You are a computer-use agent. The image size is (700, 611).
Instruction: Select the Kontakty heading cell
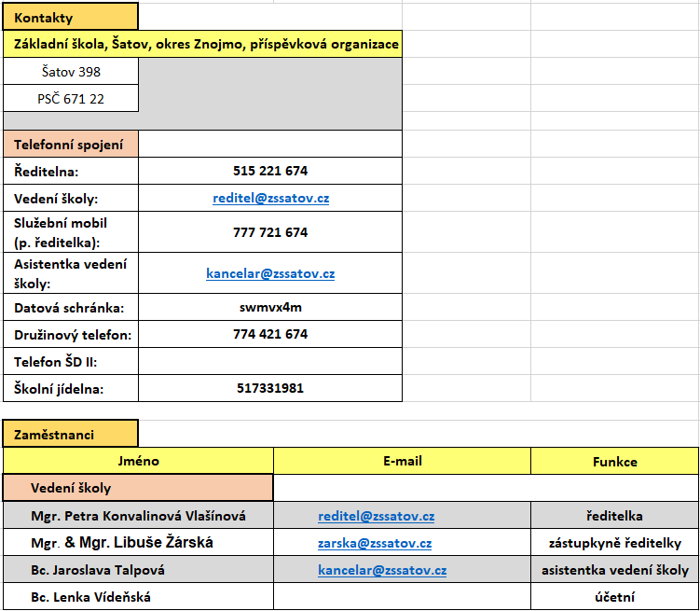click(71, 17)
